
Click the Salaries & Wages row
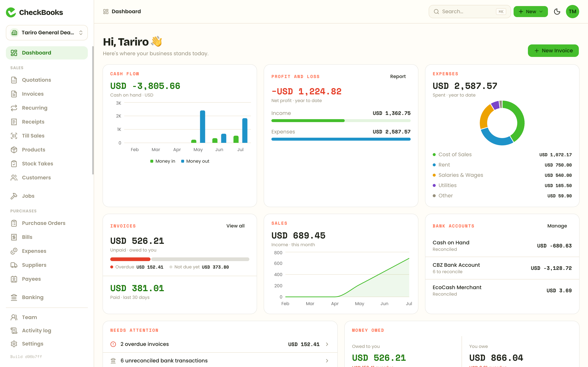502,175
